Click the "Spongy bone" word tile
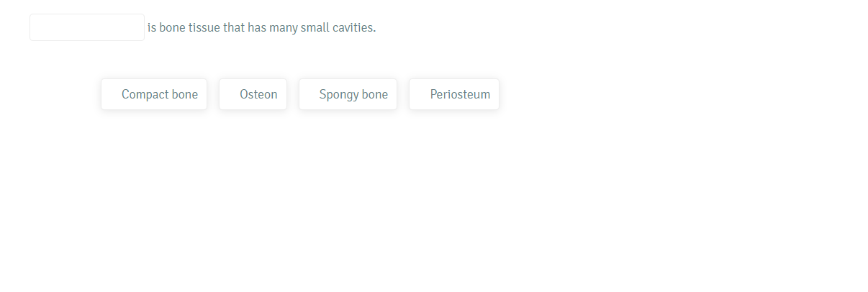The height and width of the screenshot is (292, 868). 348,94
